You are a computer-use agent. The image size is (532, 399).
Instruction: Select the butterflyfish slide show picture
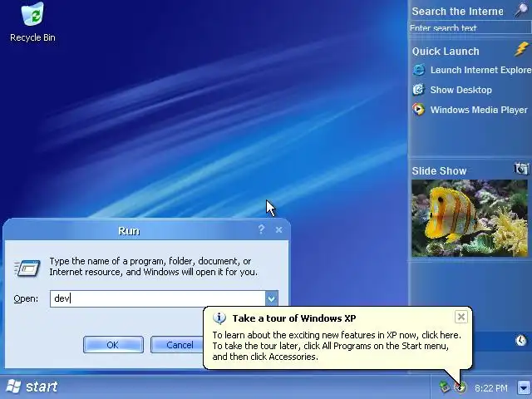pyautogui.click(x=470, y=218)
